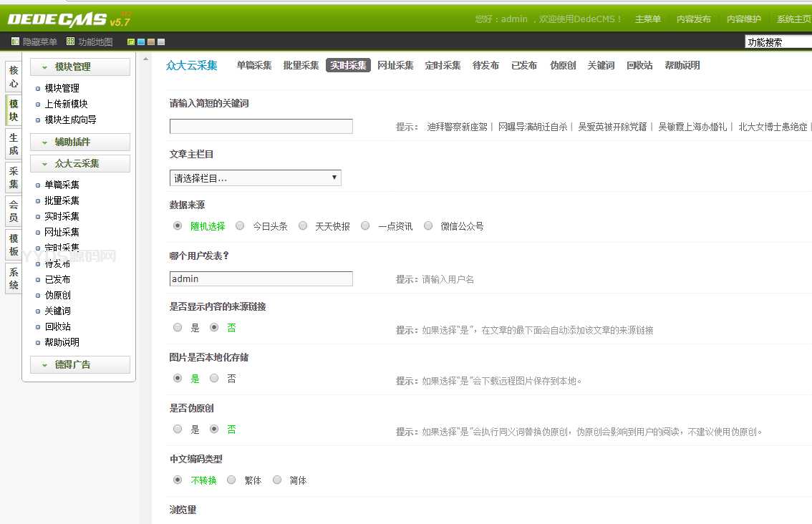The image size is (812, 524).
Task: Collapse the 模块管理 sidebar section
Action: 79,67
